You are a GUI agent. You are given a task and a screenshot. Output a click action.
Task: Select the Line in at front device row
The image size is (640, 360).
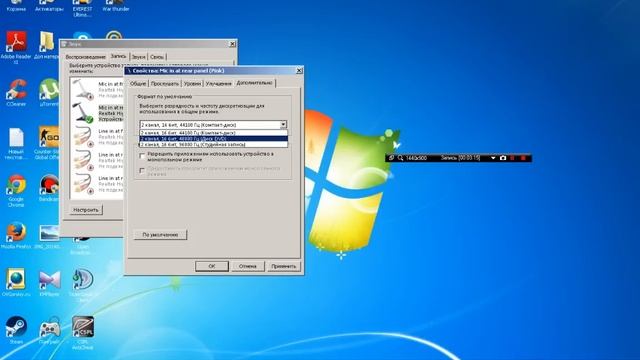97,137
